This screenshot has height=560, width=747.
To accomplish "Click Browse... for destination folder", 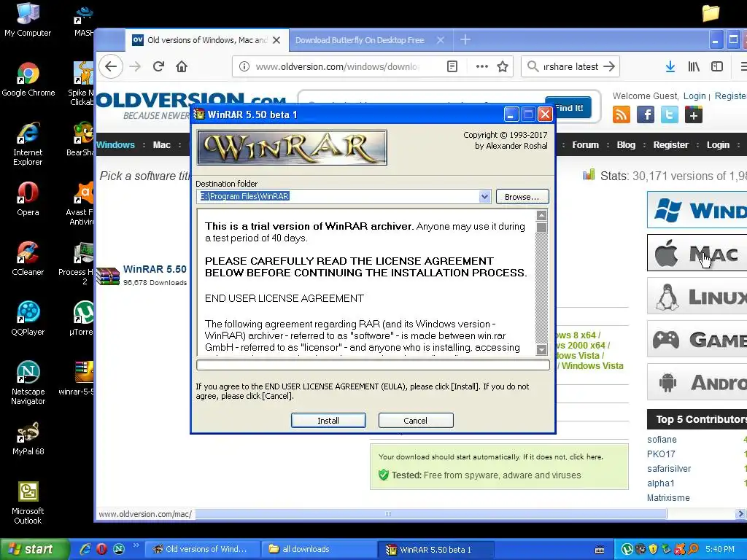I will coord(522,197).
